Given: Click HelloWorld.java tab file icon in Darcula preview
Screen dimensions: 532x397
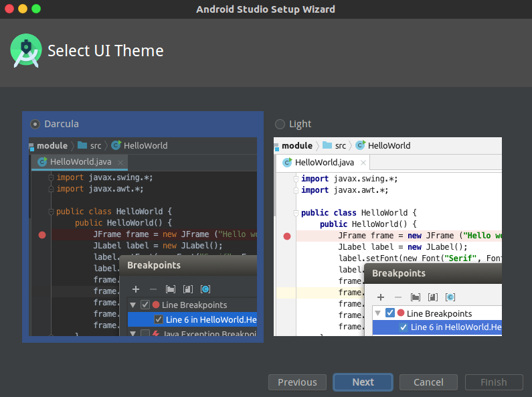Looking at the screenshot, I should pos(42,162).
